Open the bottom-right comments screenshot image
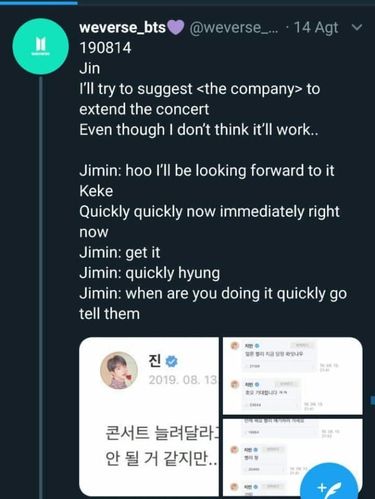This screenshot has width=375, height=499. (x=292, y=457)
